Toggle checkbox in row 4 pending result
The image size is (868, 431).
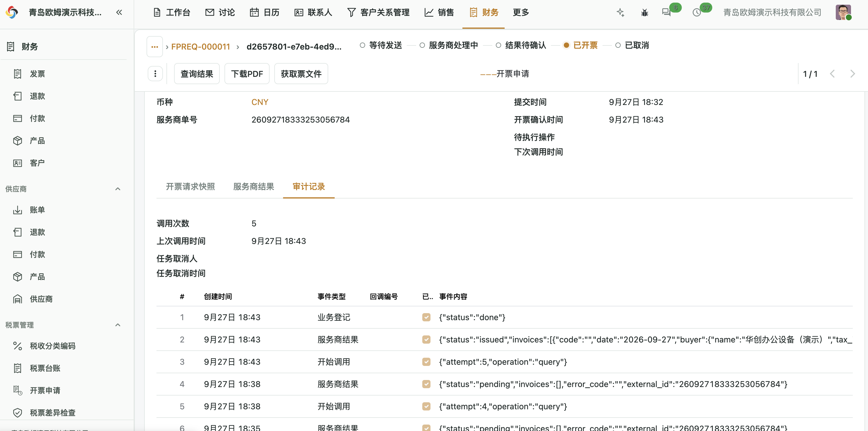(426, 384)
